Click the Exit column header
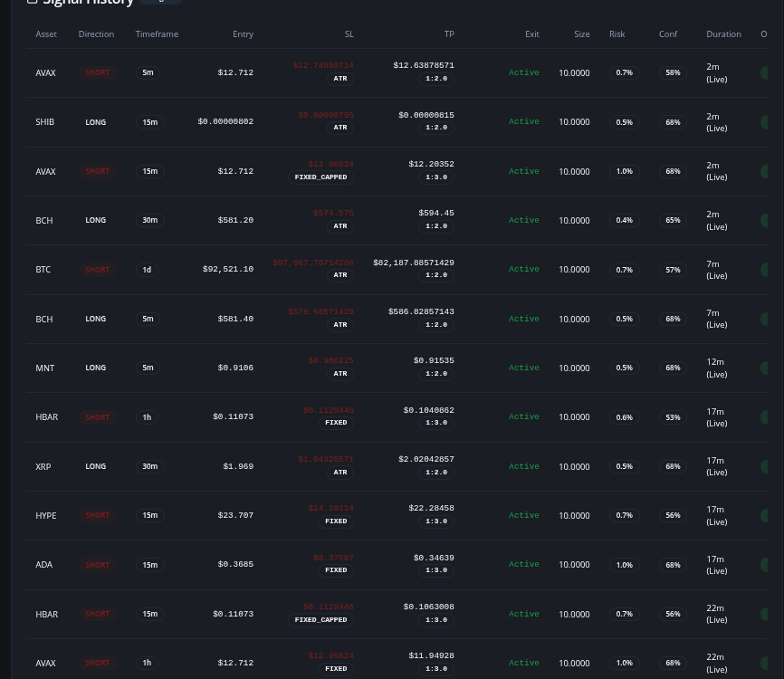The image size is (784, 679). pyautogui.click(x=532, y=34)
